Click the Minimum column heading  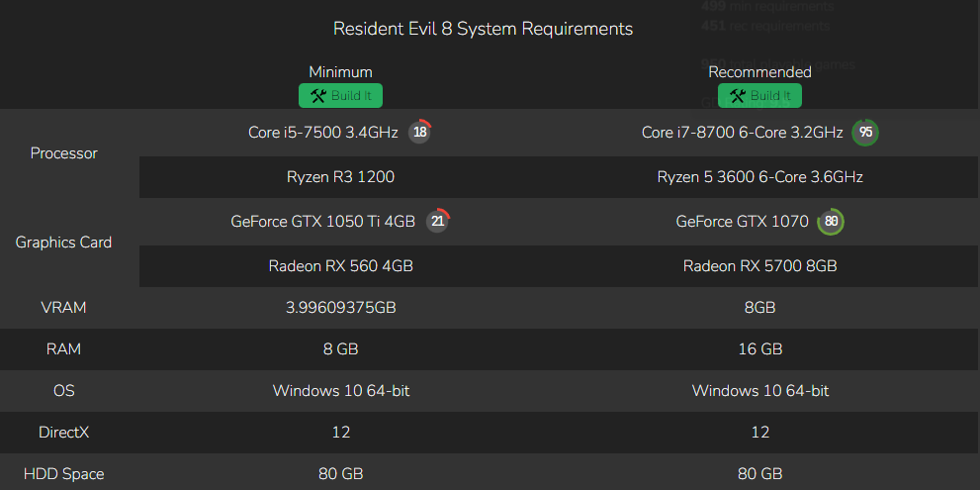(340, 72)
